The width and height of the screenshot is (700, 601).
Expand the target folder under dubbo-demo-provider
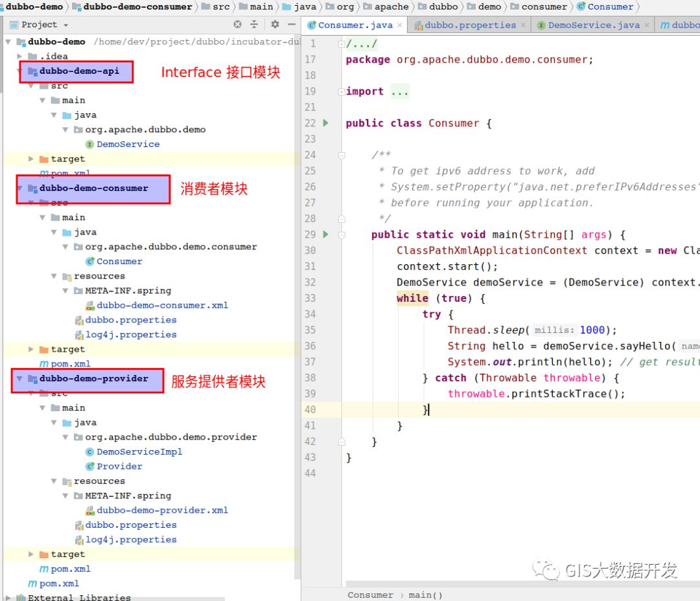[x=31, y=554]
